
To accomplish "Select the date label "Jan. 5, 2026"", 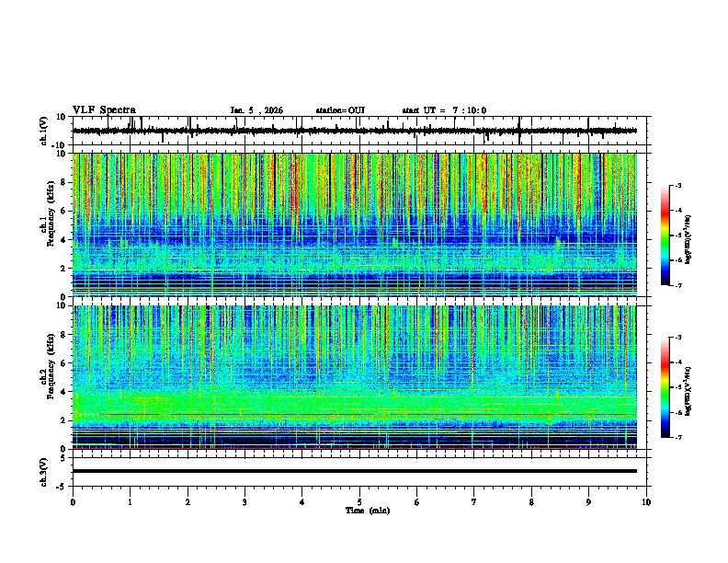I will click(x=256, y=110).
